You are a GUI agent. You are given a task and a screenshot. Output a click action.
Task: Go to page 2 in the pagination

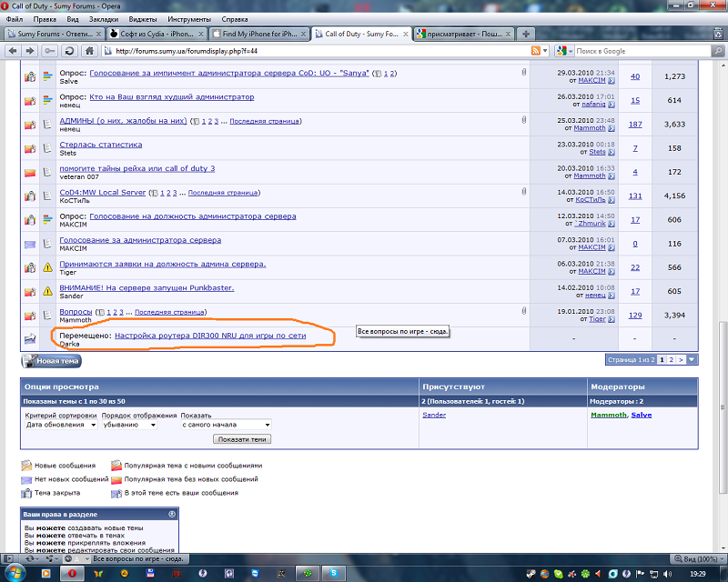[x=671, y=360]
